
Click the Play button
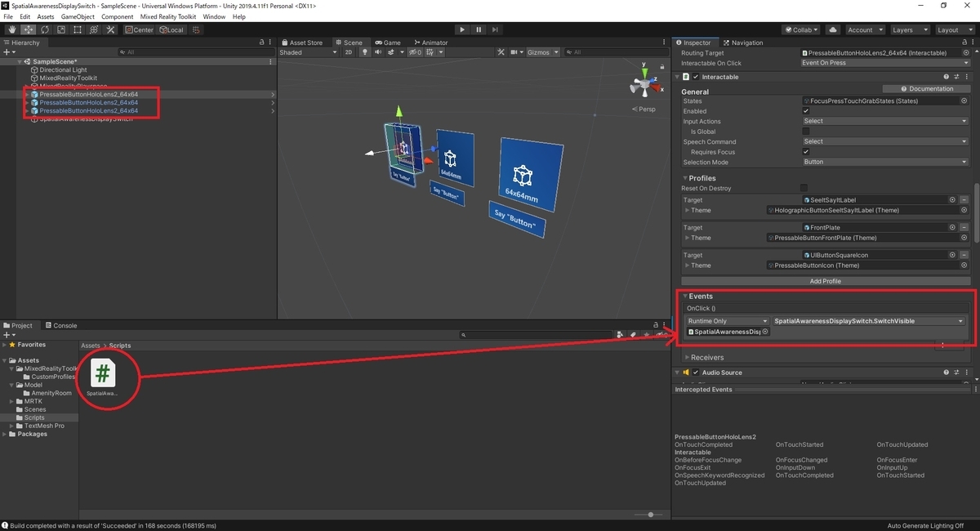point(462,29)
